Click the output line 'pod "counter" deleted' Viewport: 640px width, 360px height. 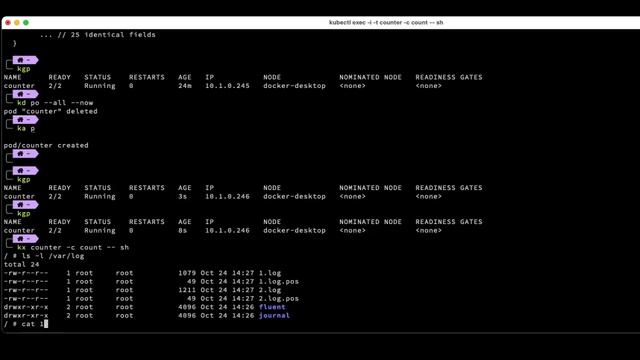[x=51, y=111]
